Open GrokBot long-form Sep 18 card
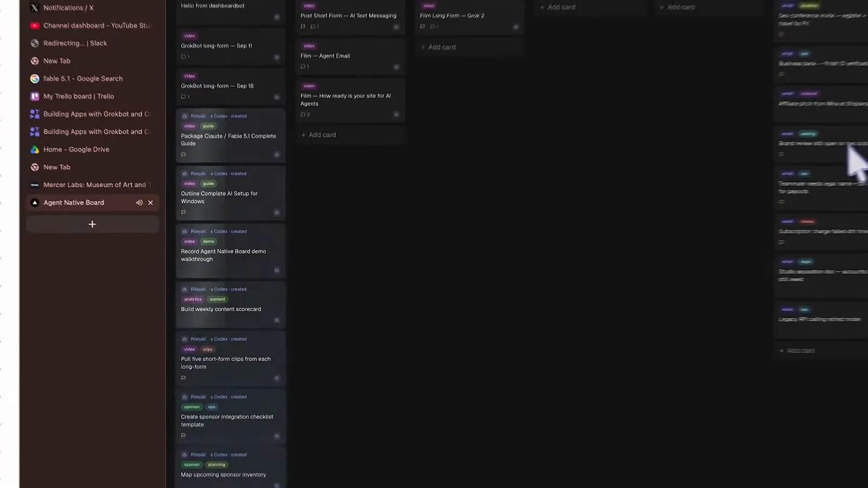The width and height of the screenshot is (868, 488). (231, 86)
